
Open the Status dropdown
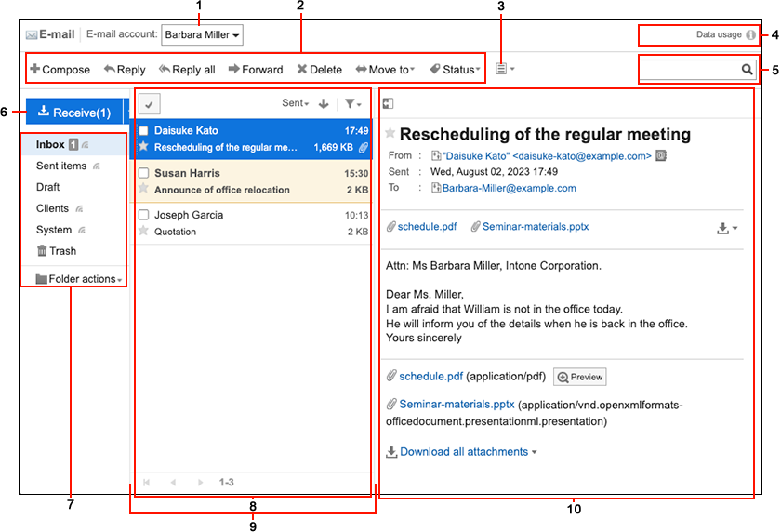455,69
